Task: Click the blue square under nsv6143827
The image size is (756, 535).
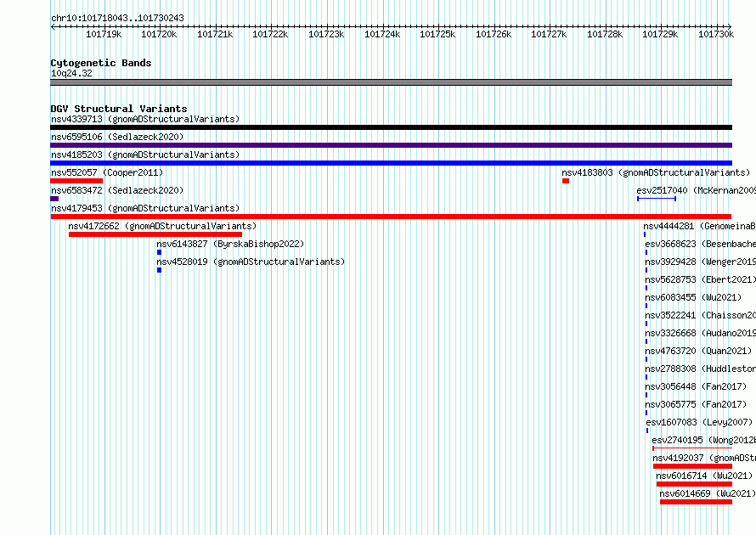Action: point(159,252)
